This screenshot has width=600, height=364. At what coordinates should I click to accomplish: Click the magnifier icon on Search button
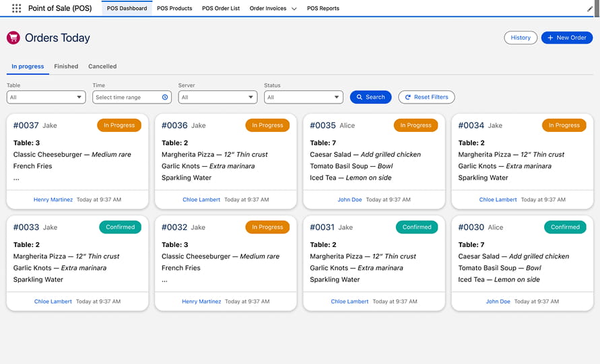(x=360, y=98)
